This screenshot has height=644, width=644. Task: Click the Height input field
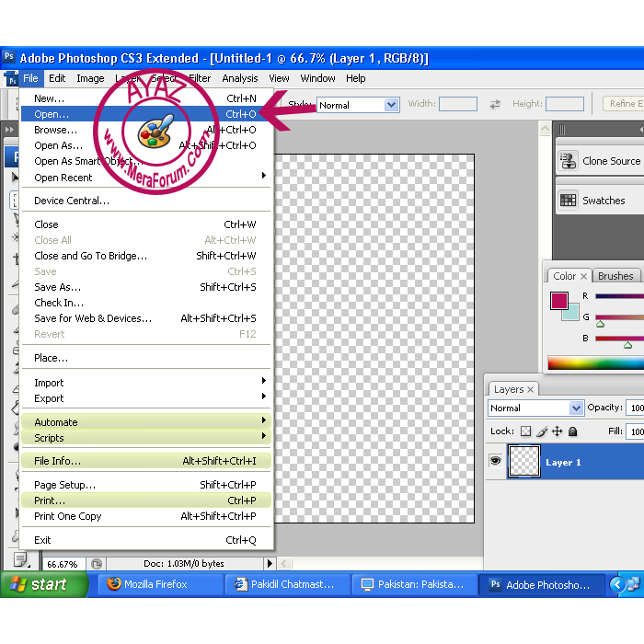click(x=565, y=104)
